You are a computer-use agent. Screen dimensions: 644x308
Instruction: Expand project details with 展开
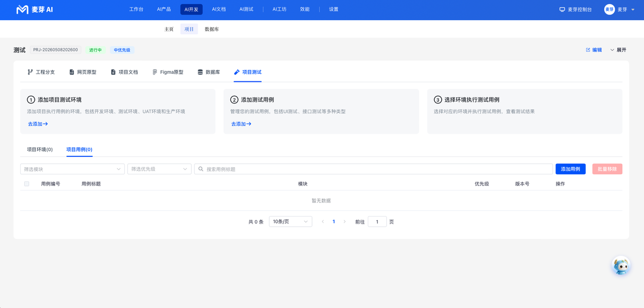[x=618, y=50]
